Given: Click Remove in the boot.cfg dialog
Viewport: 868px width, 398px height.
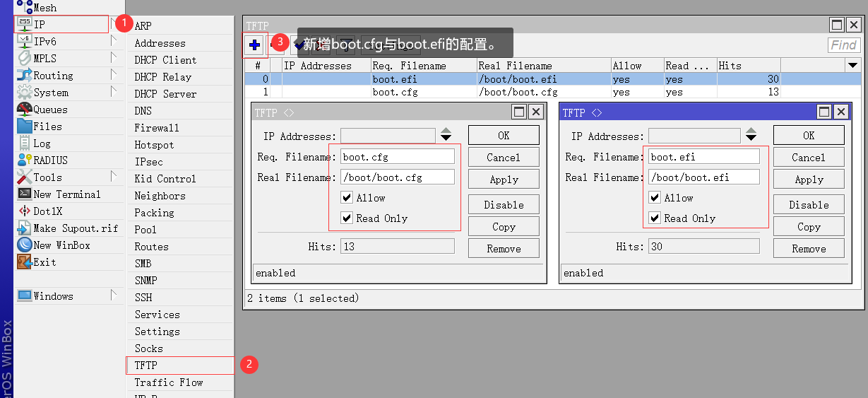Looking at the screenshot, I should click(504, 249).
